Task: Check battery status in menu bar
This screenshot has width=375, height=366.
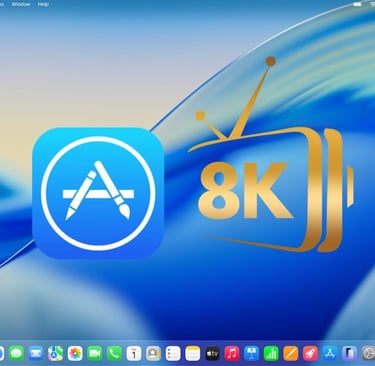Action: tap(357, 4)
